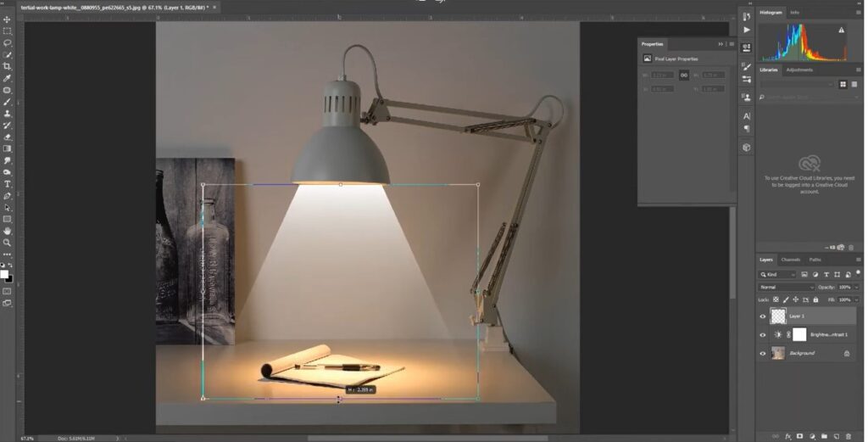Viewport: 868px width, 442px height.
Task: Hide Layer 1 using eye icon
Action: click(763, 316)
